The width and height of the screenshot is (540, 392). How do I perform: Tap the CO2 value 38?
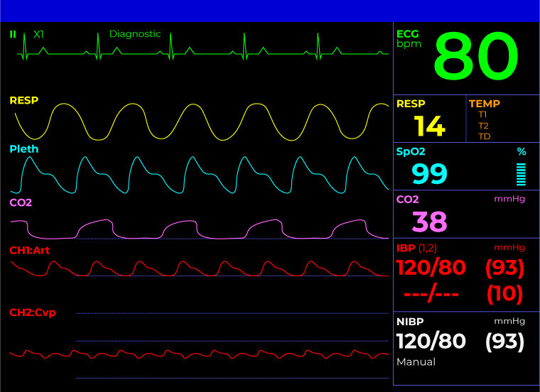(429, 222)
